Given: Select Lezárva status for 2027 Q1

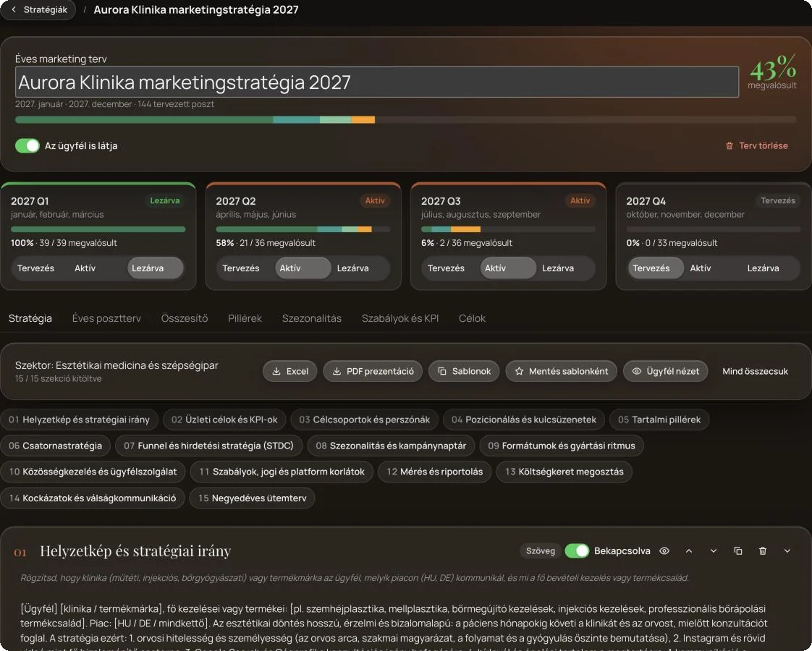Looking at the screenshot, I should point(156,268).
